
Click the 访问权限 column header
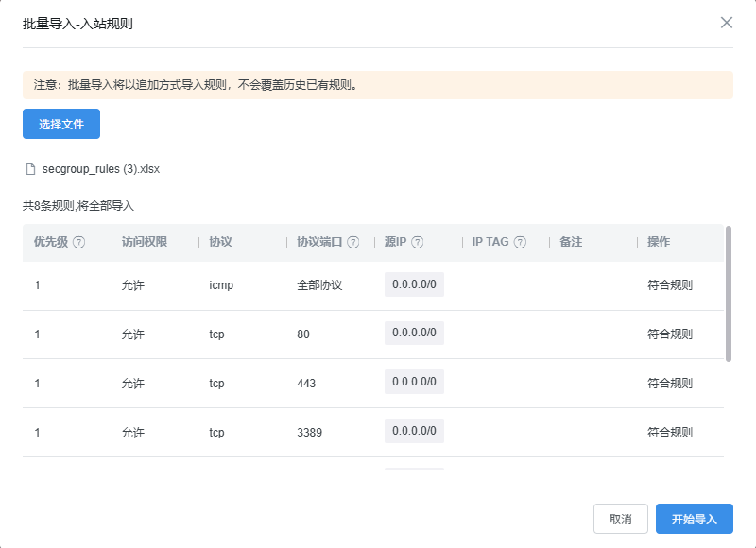click(145, 242)
